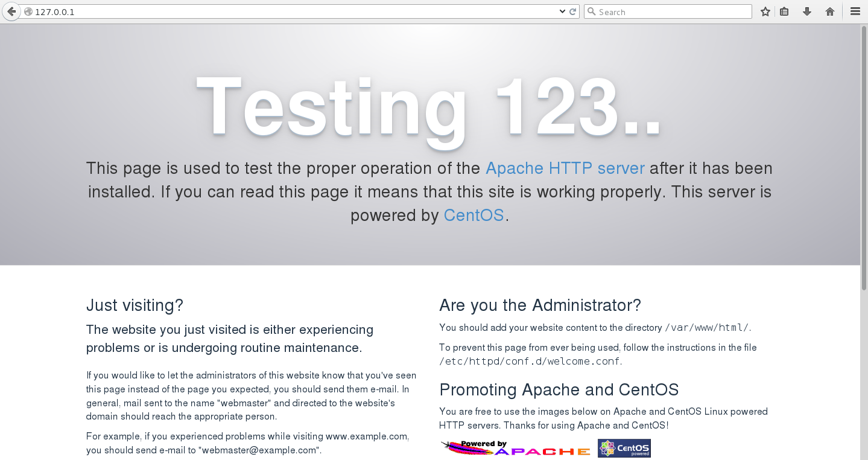
Task: Follow the CentOS link
Action: 474,215
